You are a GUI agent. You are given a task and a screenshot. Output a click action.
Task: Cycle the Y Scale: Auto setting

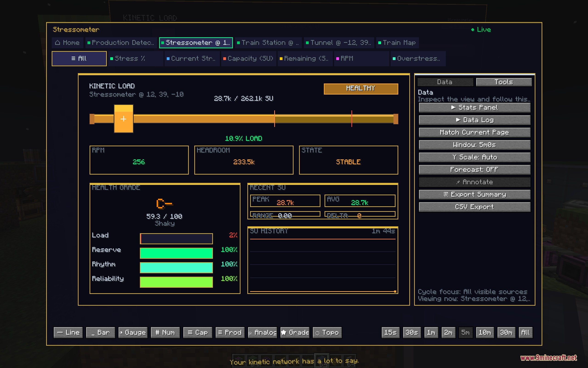click(475, 157)
